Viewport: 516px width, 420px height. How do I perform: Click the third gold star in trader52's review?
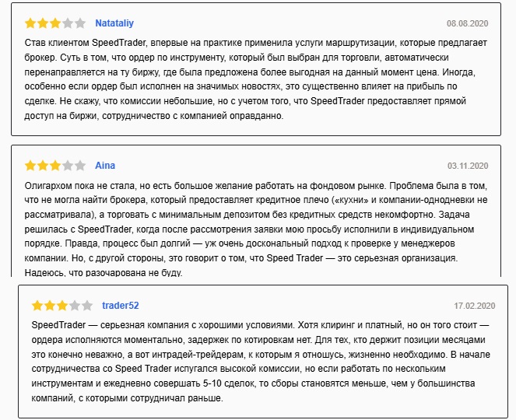click(61, 306)
